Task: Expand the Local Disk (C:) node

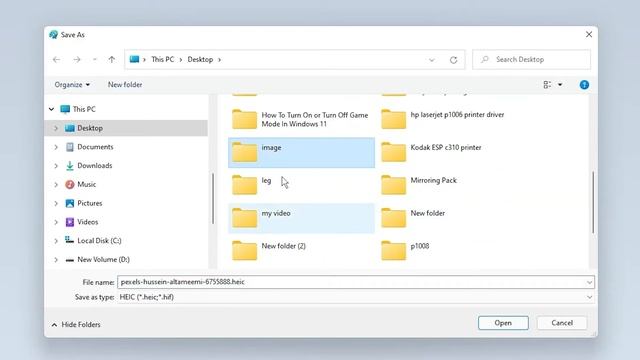Action: pyautogui.click(x=56, y=241)
